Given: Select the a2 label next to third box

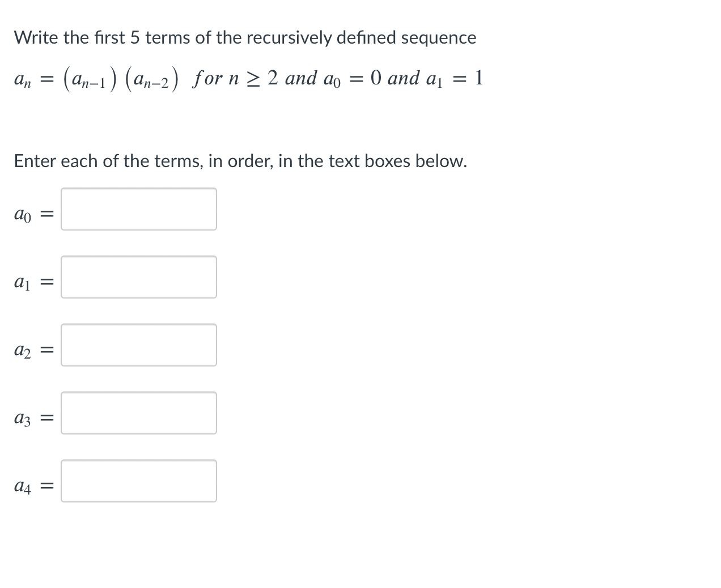Looking at the screenshot, I should click(x=22, y=350).
